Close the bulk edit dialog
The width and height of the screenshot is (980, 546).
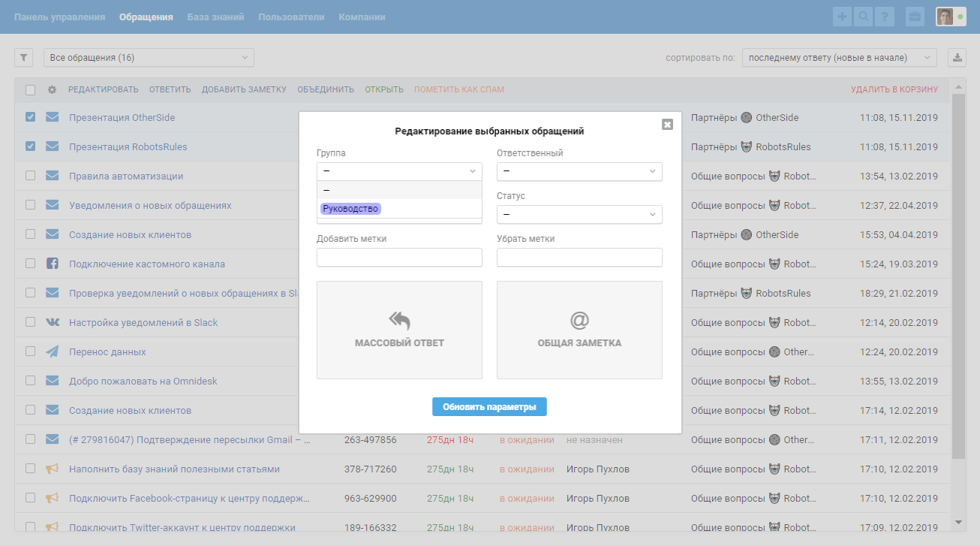tap(667, 124)
